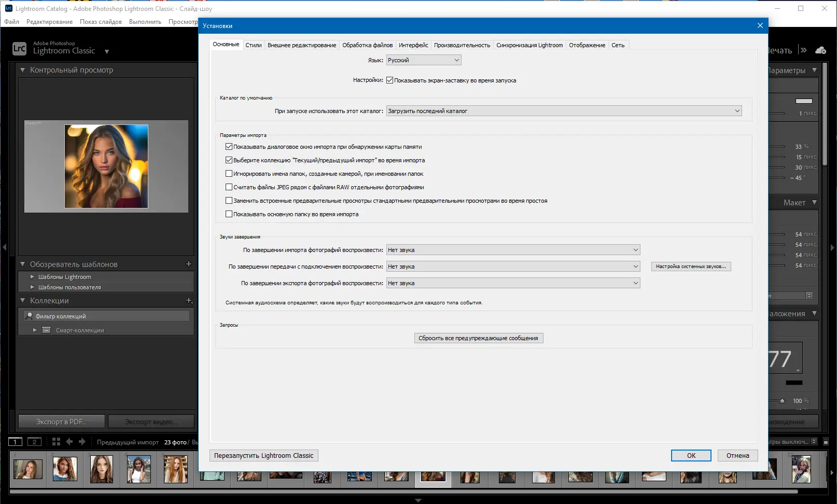This screenshot has height=504, width=837.
Task: Click Экспорт в PDF button
Action: tap(62, 422)
